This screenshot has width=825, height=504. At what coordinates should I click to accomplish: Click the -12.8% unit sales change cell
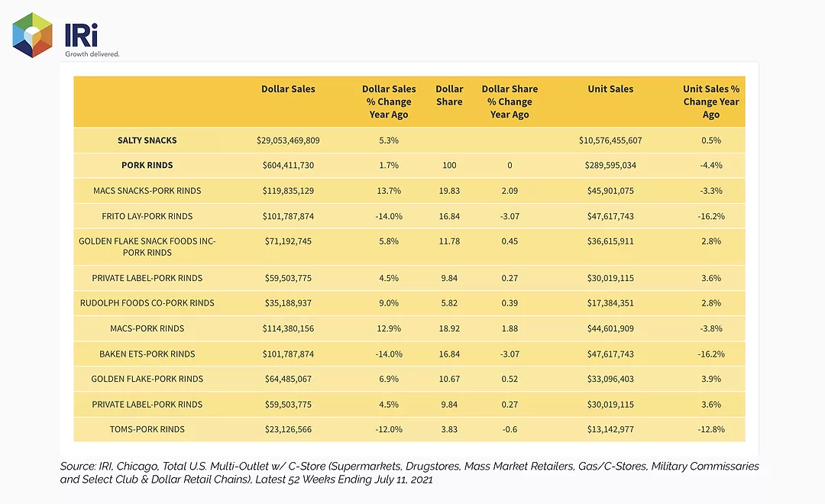tap(711, 429)
